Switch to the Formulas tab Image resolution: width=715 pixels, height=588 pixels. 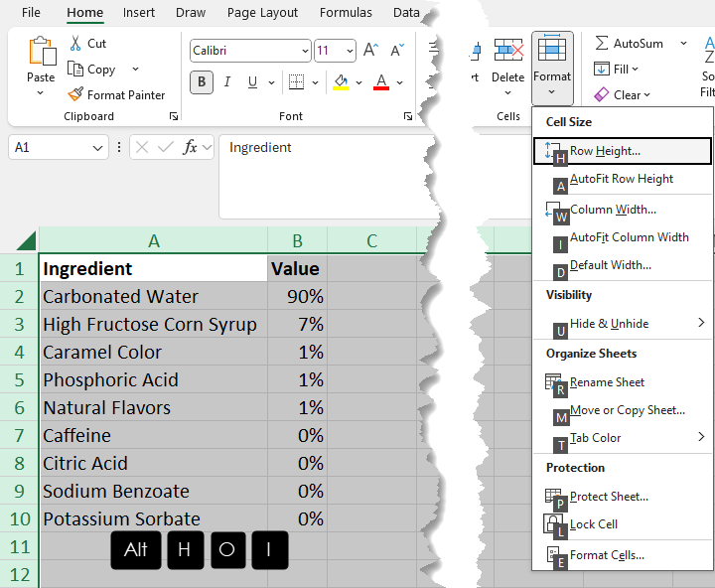pos(346,12)
